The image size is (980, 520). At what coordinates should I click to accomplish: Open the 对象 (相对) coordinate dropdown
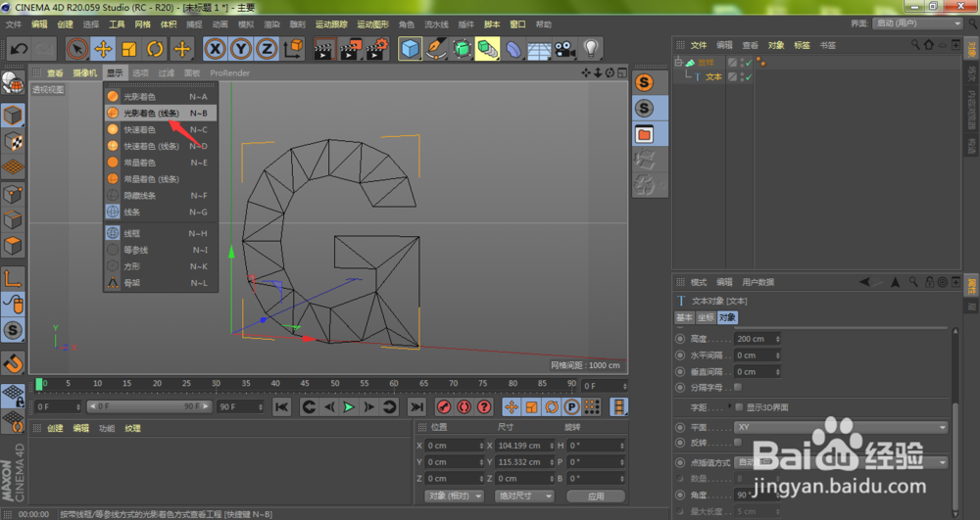[x=455, y=496]
